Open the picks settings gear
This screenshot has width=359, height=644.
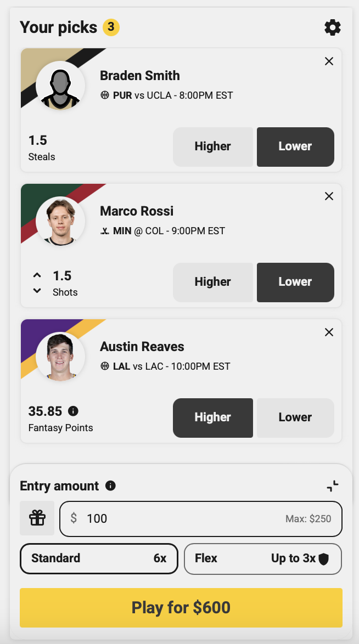pyautogui.click(x=332, y=27)
